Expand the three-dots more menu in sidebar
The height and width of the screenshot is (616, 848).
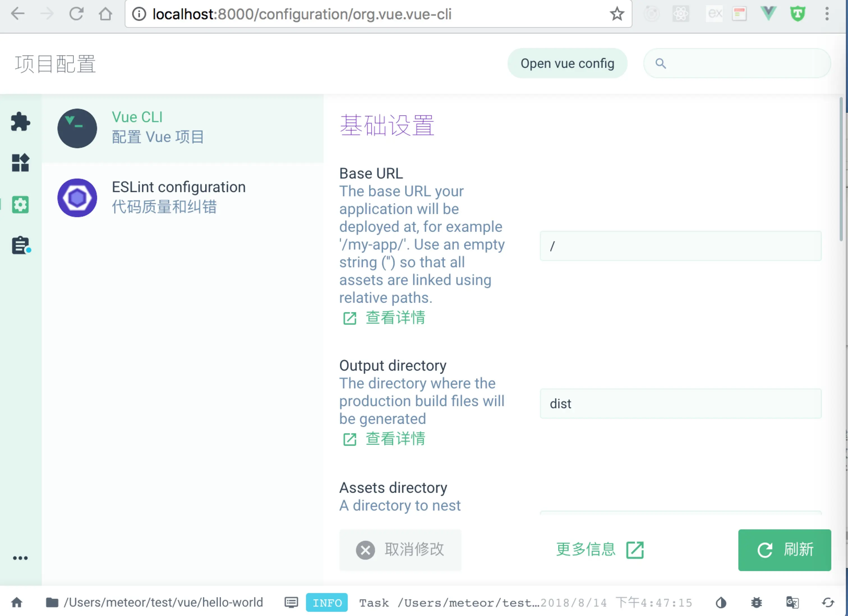tap(20, 558)
